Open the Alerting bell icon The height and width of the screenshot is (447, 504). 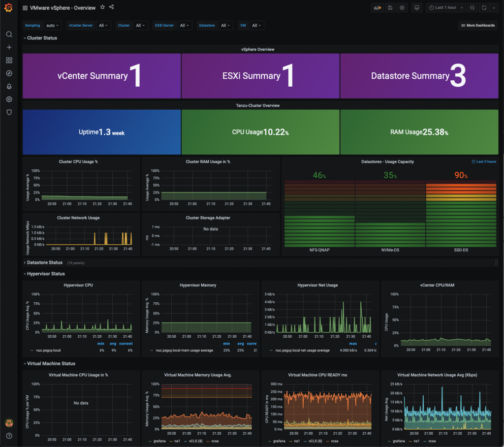coord(9,86)
